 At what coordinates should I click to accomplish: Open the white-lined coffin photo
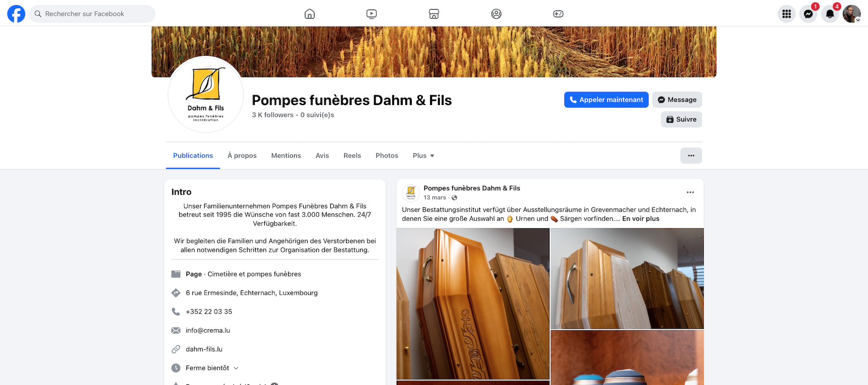pos(627,279)
